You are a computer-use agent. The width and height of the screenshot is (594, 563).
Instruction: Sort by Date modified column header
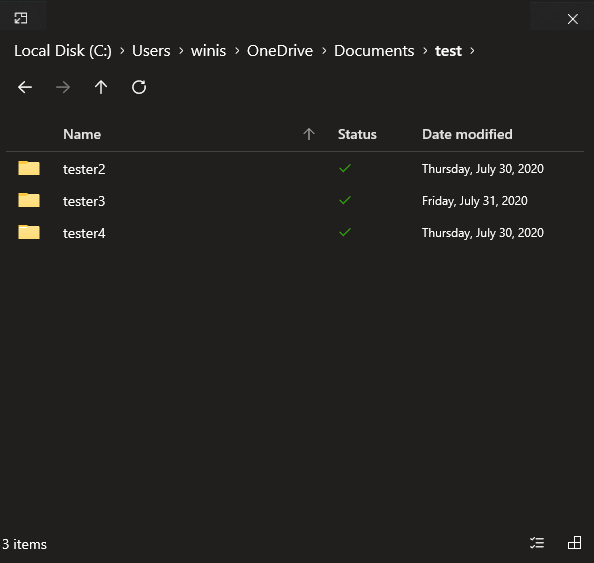(x=467, y=134)
